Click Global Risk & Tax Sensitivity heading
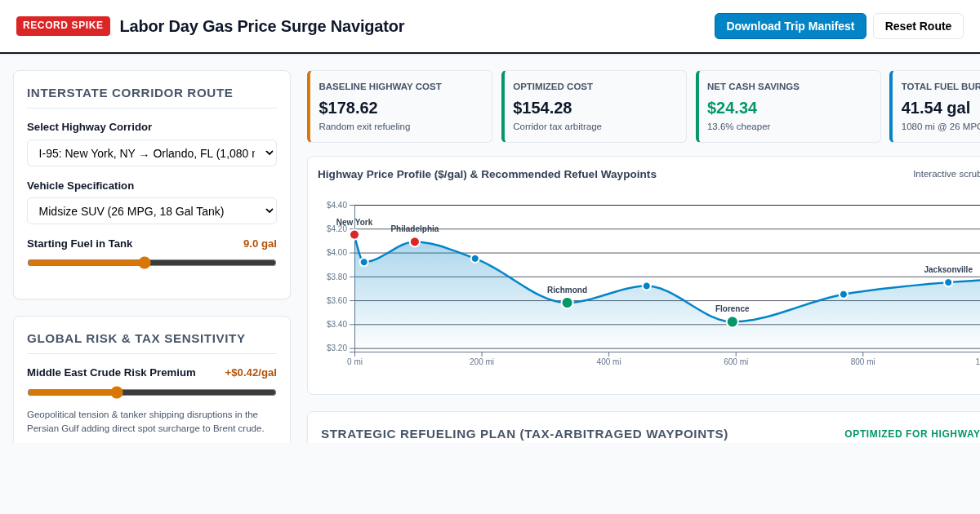The image size is (980, 514). (136, 339)
